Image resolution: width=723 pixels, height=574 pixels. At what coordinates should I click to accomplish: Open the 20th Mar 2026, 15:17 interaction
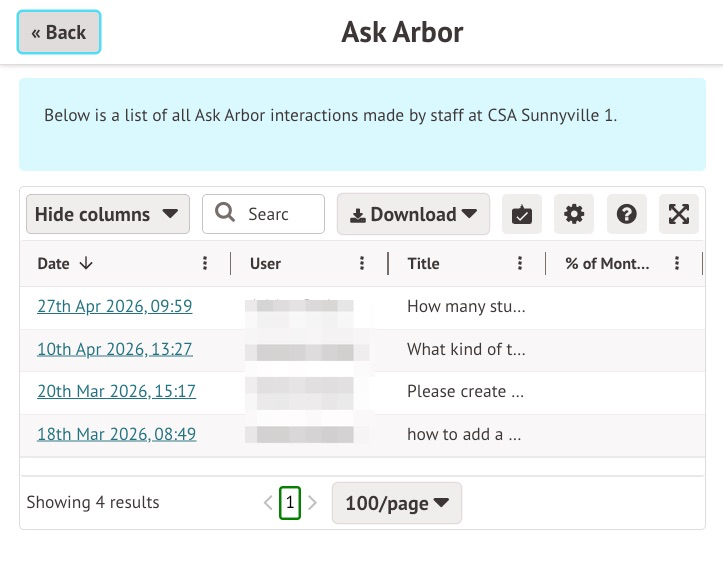coord(116,391)
